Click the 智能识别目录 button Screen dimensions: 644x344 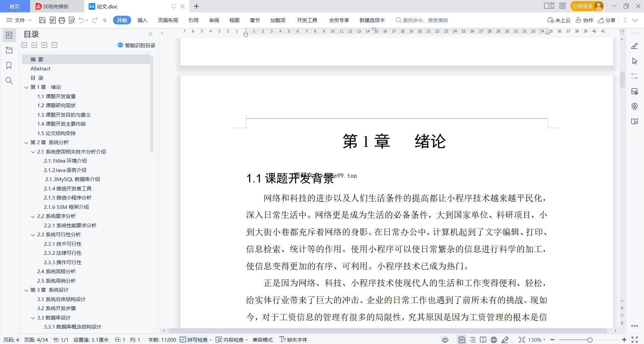(x=136, y=45)
